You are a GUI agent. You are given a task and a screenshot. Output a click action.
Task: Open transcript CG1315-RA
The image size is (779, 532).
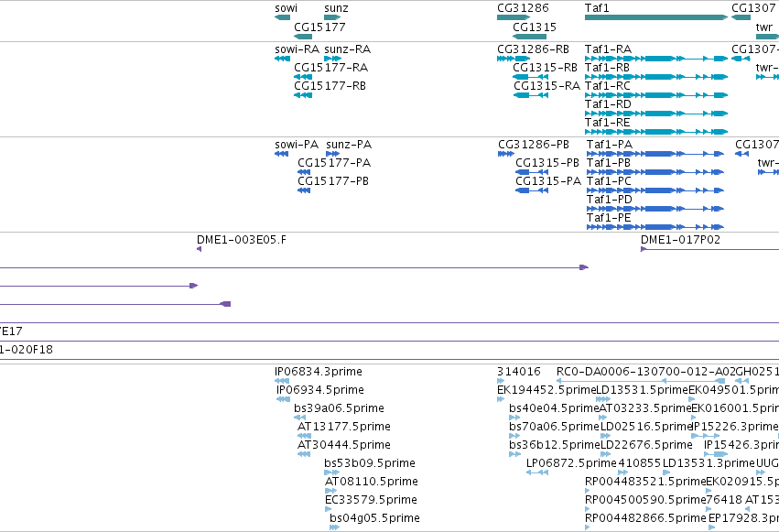tap(530, 95)
